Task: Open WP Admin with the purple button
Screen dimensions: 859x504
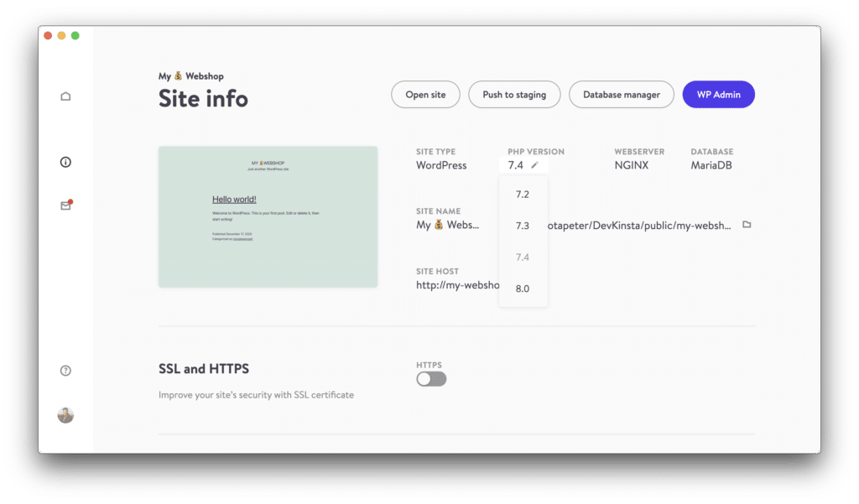Action: (718, 94)
